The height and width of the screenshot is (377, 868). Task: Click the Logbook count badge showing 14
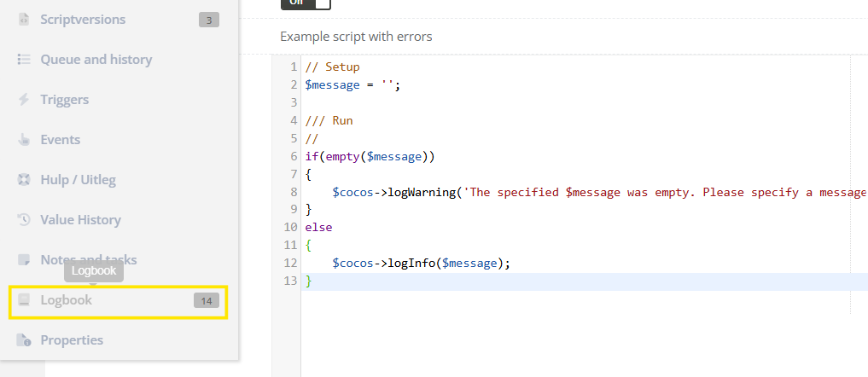coord(206,300)
